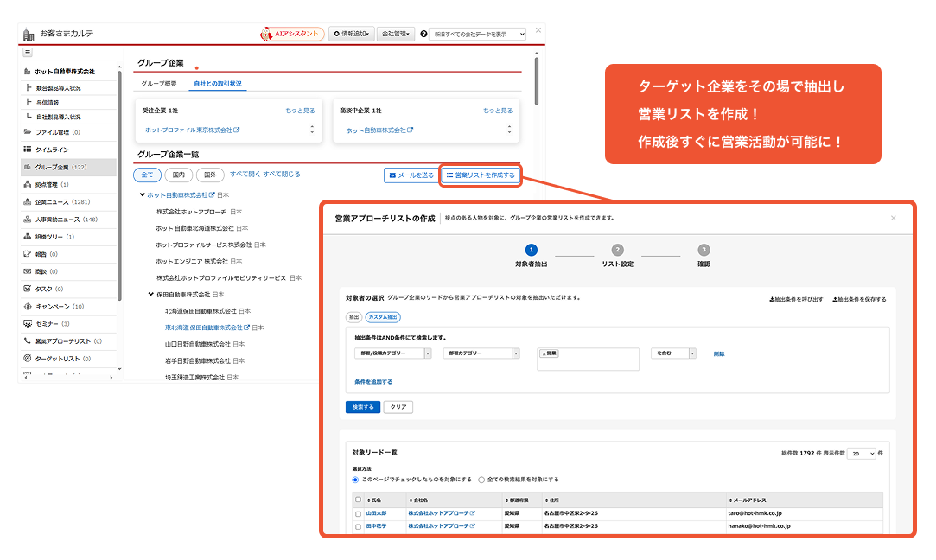Click the メールを送る envelope button
936x560 pixels.
click(411, 175)
